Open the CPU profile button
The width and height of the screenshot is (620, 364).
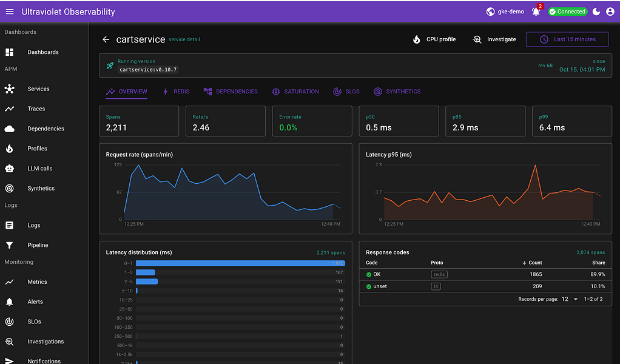pyautogui.click(x=434, y=39)
